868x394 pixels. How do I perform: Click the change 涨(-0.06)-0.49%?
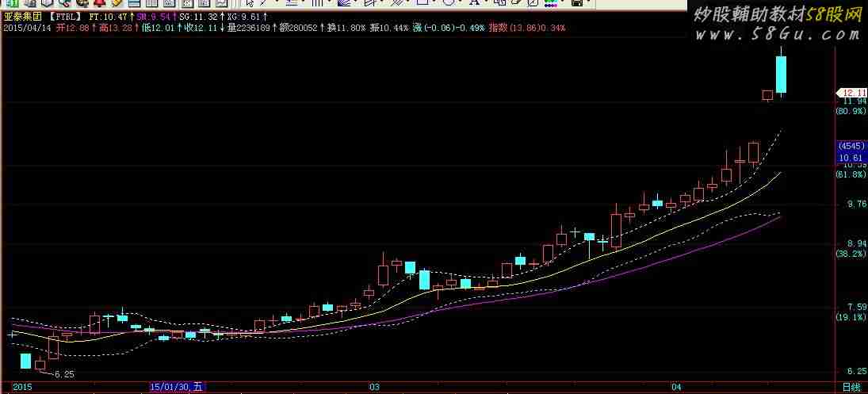(449, 28)
